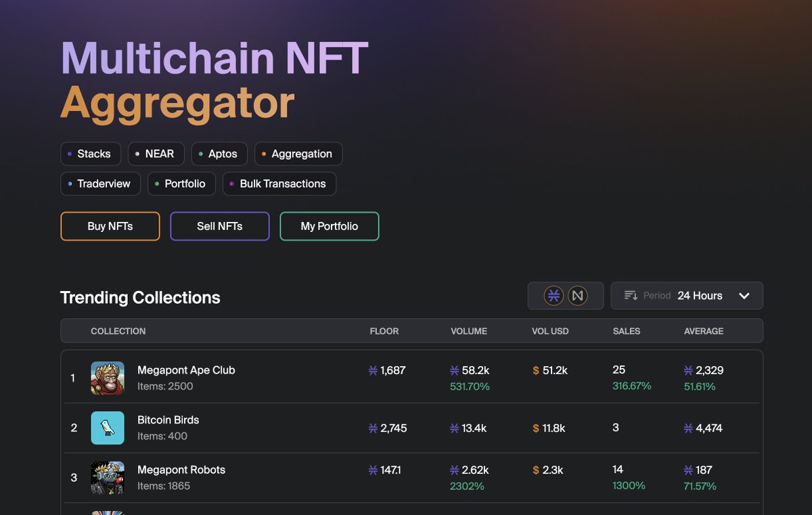812x515 pixels.
Task: Sort by the COLLECTION column header
Action: pos(118,331)
